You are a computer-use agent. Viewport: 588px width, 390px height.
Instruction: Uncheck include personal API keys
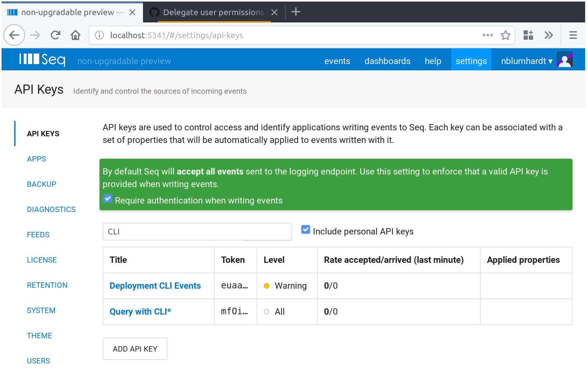pyautogui.click(x=305, y=230)
